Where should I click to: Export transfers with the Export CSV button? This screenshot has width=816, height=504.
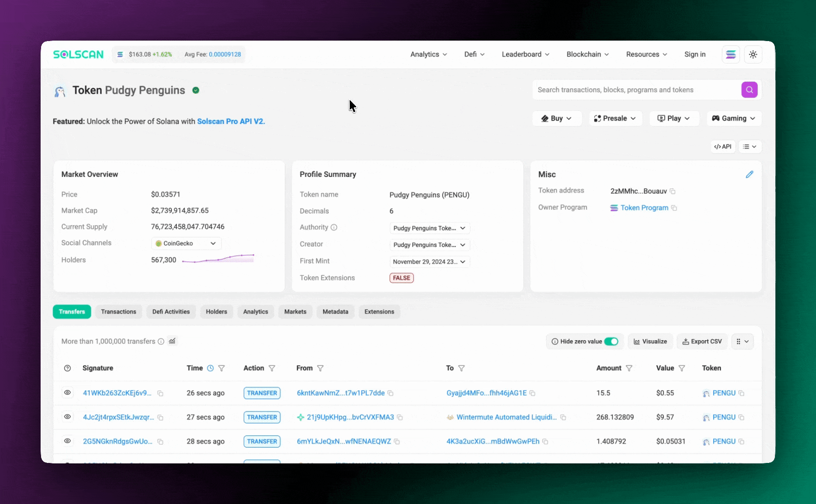click(x=702, y=341)
